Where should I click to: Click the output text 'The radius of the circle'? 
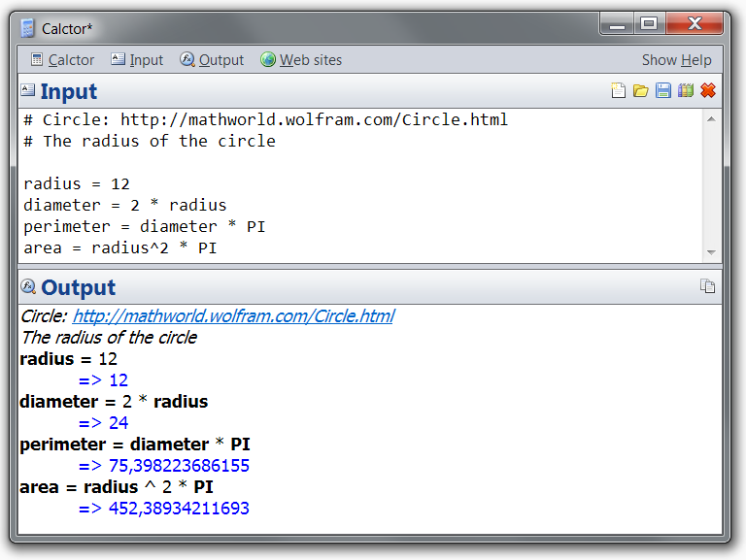click(109, 338)
